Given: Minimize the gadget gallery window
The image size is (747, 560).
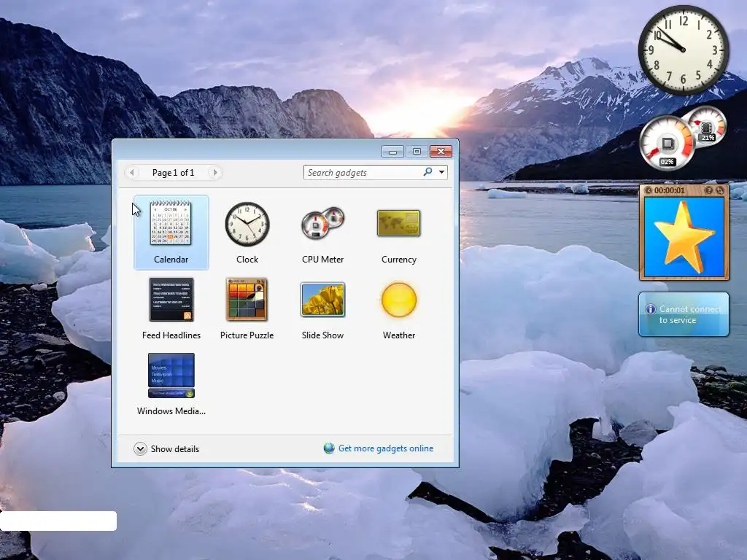Looking at the screenshot, I should click(x=392, y=152).
